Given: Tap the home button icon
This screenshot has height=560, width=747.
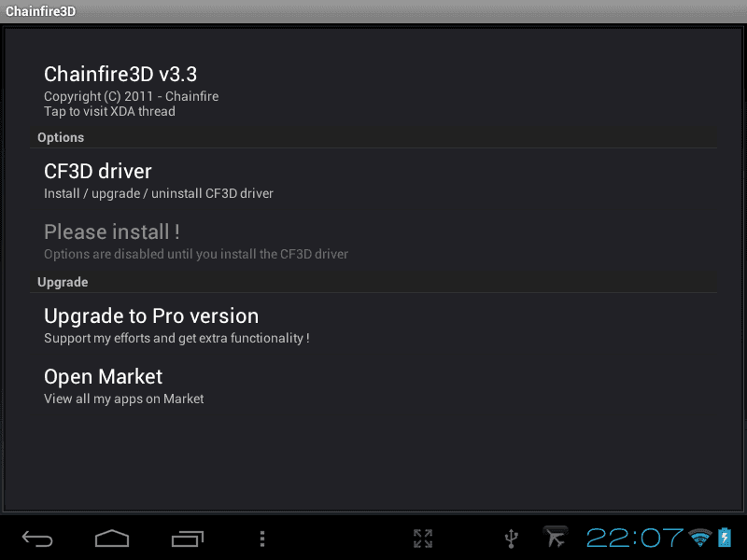Looking at the screenshot, I should tap(112, 539).
